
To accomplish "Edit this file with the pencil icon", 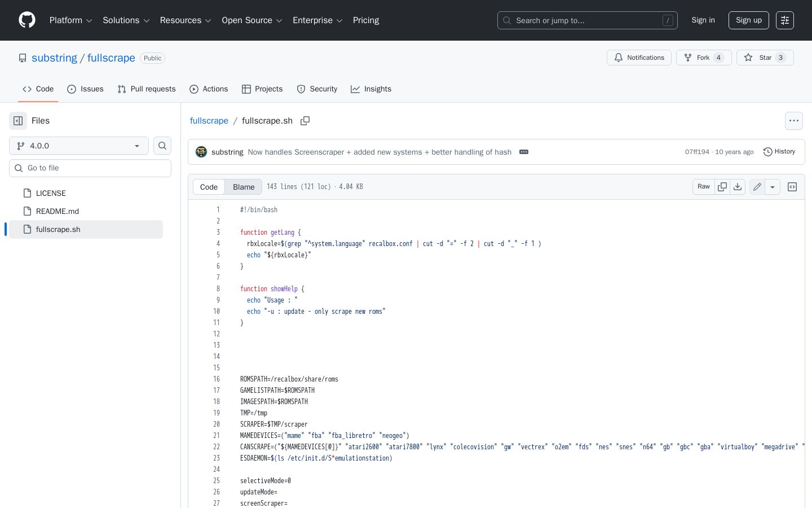I will pyautogui.click(x=757, y=187).
